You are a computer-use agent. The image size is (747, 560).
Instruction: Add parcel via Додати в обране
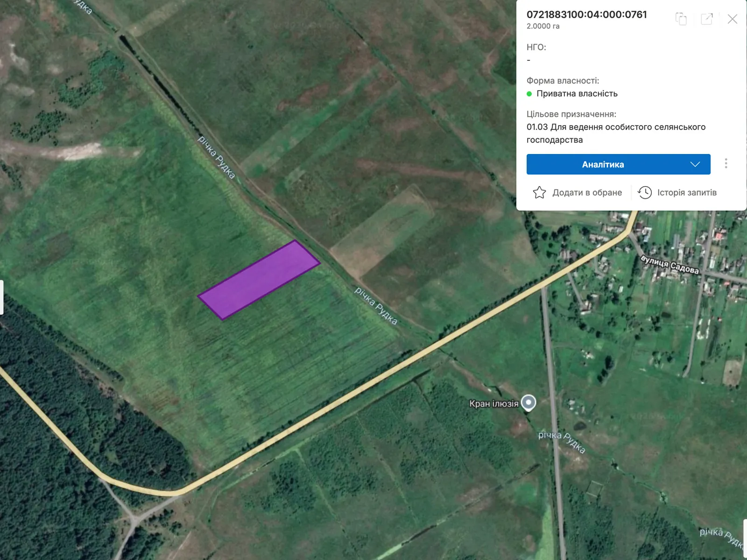click(587, 192)
